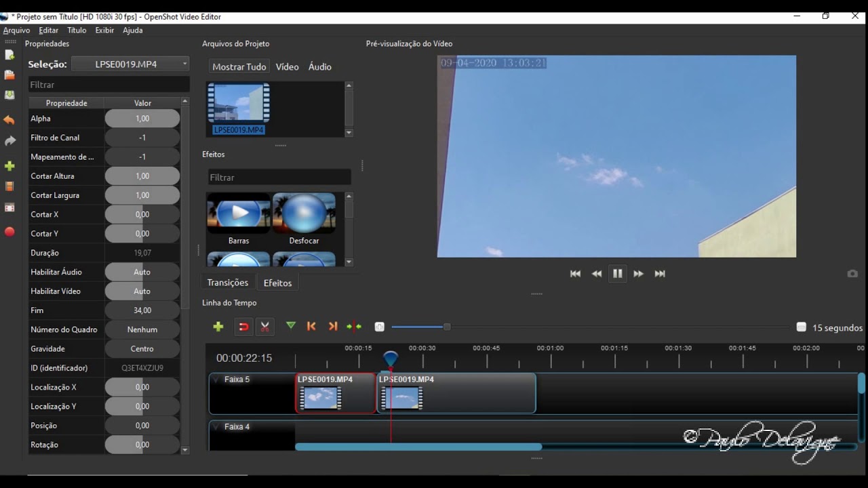Click the Save Project icon
The image size is (868, 488).
[x=9, y=95]
